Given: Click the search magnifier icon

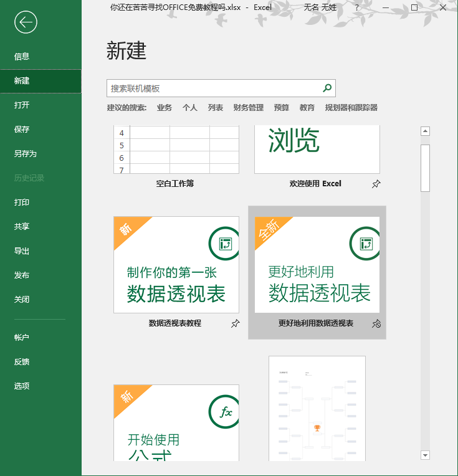Looking at the screenshot, I should click(327, 88).
